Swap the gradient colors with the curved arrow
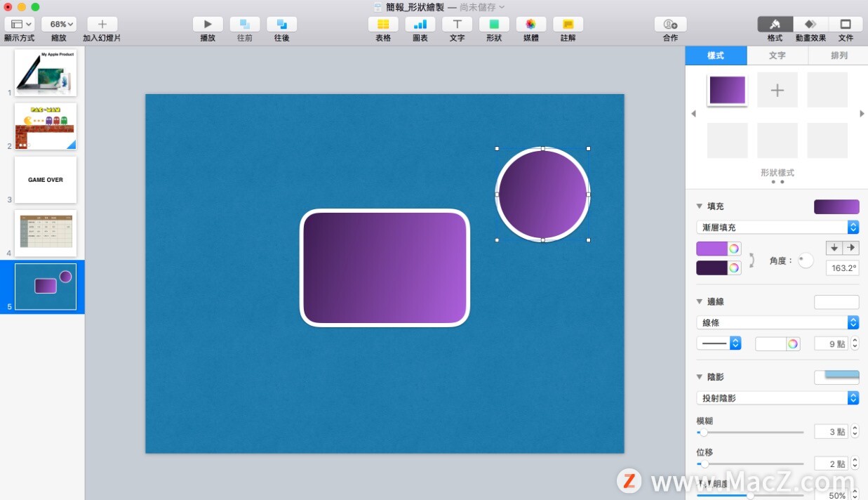 pos(752,260)
